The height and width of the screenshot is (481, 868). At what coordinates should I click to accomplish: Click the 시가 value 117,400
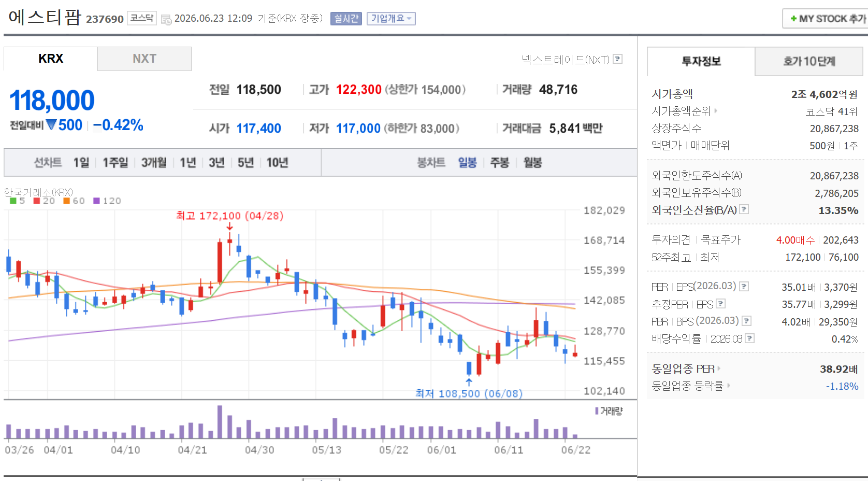pyautogui.click(x=259, y=128)
